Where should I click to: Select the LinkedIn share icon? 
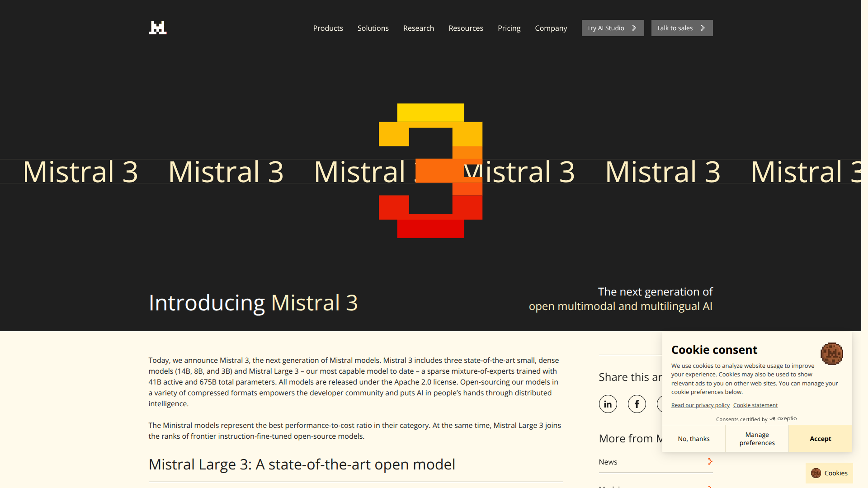(x=608, y=404)
